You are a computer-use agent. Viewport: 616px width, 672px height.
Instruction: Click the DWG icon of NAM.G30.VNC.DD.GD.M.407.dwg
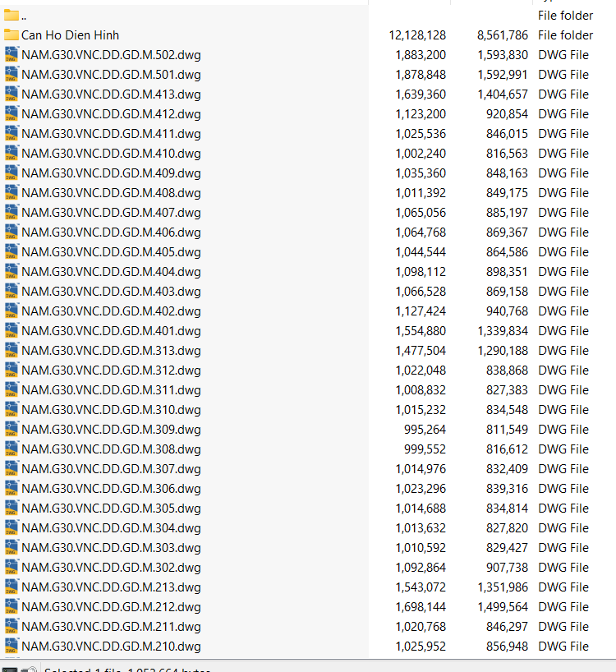tap(11, 213)
